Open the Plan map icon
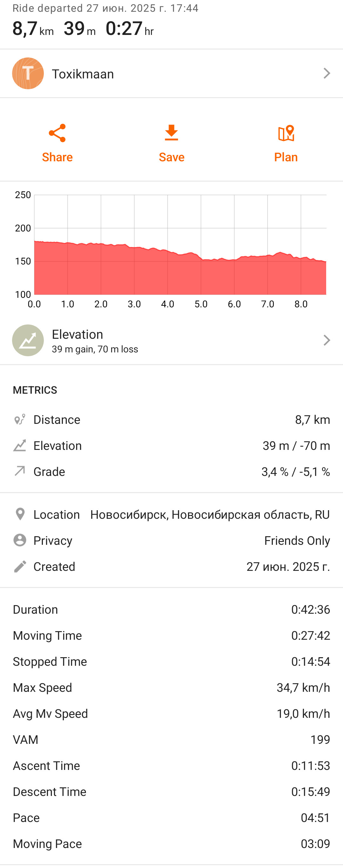 click(x=286, y=133)
